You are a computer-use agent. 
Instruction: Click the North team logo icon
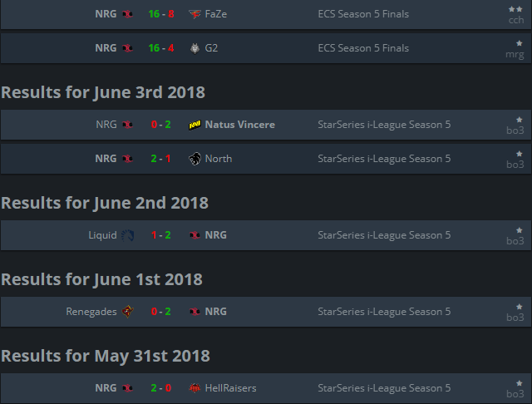(x=195, y=159)
